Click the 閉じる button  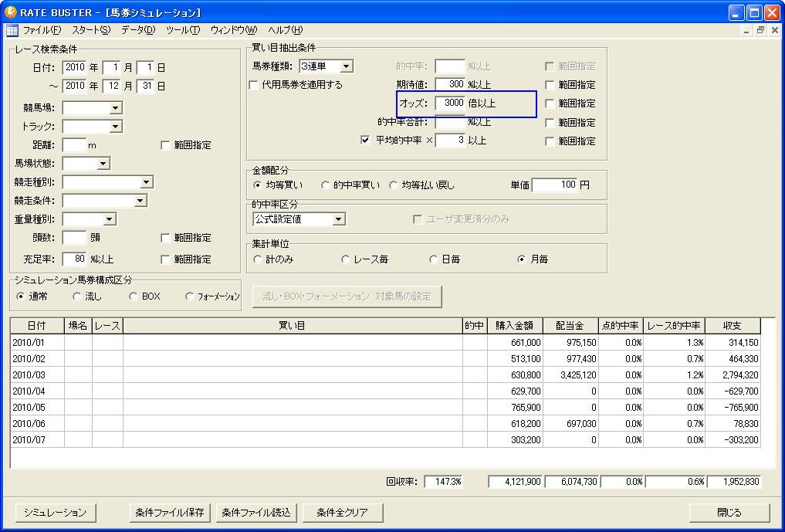pos(729,513)
